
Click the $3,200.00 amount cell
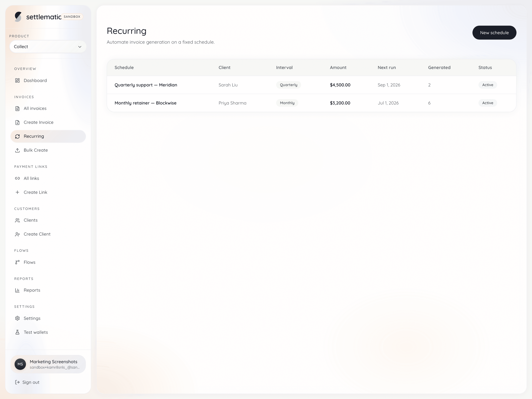click(340, 103)
